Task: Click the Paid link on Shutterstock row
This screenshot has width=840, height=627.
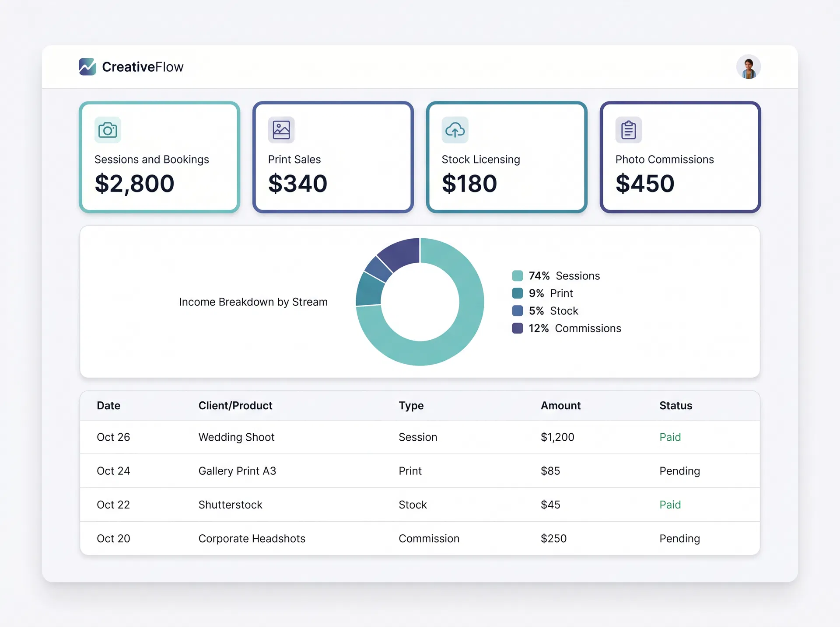Action: (x=670, y=505)
